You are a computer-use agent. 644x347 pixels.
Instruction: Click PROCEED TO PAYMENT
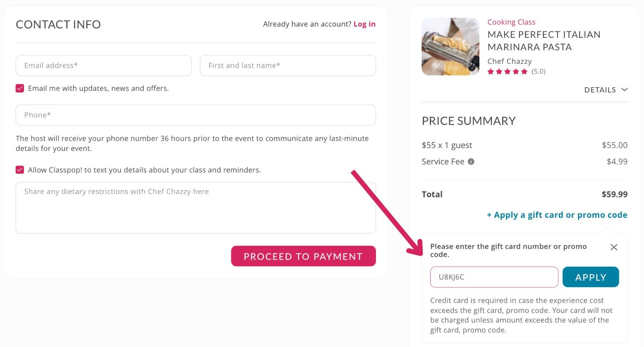(303, 256)
